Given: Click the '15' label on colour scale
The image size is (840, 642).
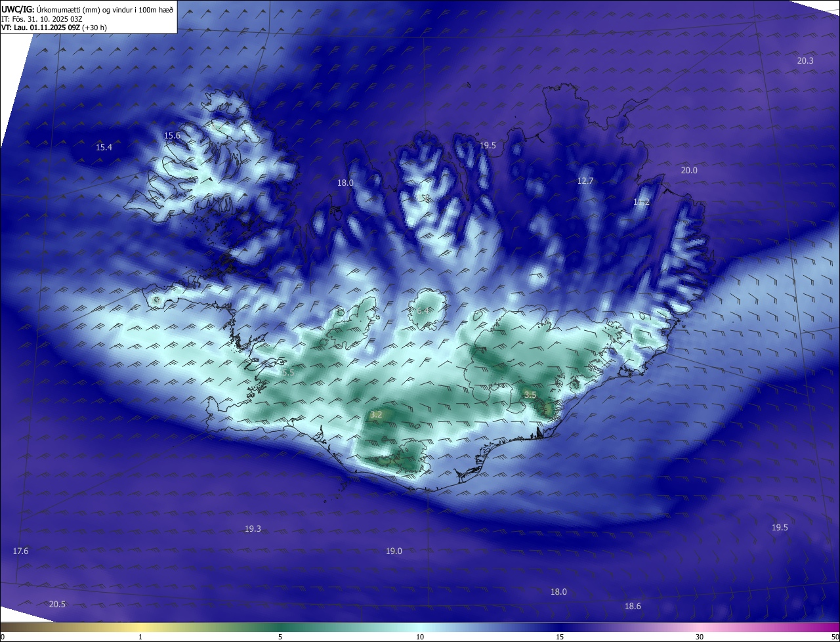Looking at the screenshot, I should 560,637.
